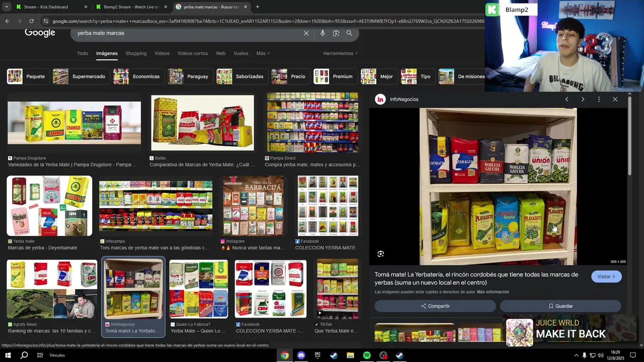Select the Web search filter
The height and width of the screenshot is (362, 644).
pyautogui.click(x=221, y=53)
